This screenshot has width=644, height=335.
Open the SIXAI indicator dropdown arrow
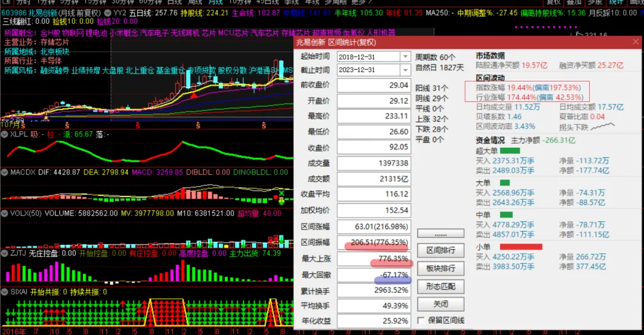(5, 292)
